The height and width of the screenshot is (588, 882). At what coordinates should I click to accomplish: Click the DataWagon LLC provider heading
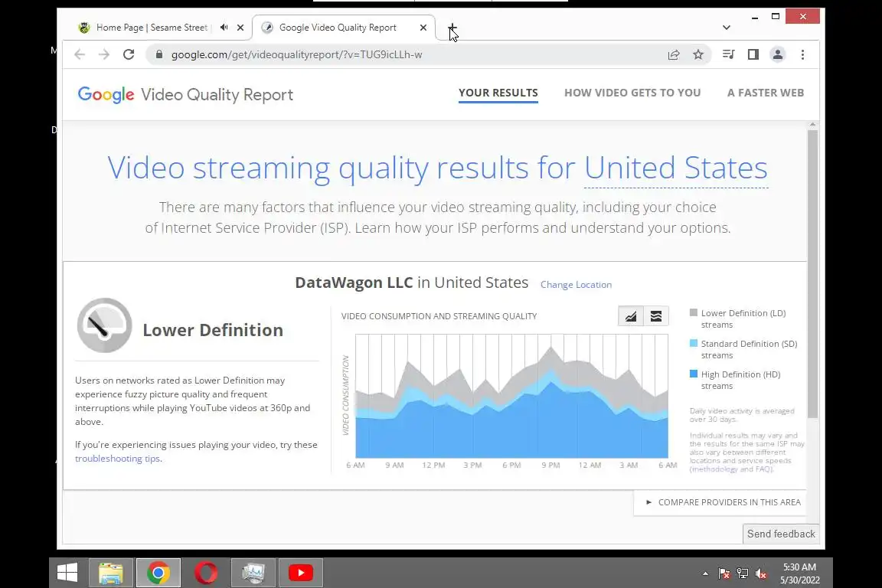click(354, 283)
